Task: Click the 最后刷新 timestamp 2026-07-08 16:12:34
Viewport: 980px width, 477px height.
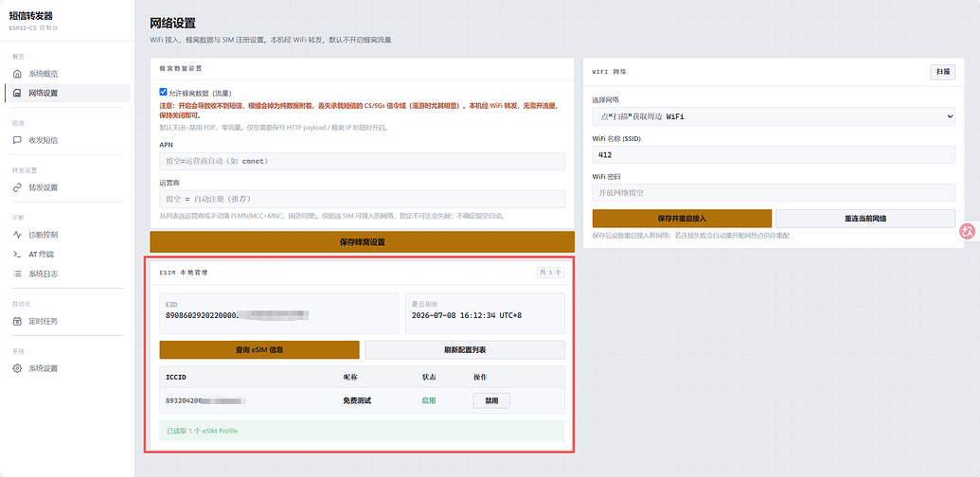Action: (466, 315)
